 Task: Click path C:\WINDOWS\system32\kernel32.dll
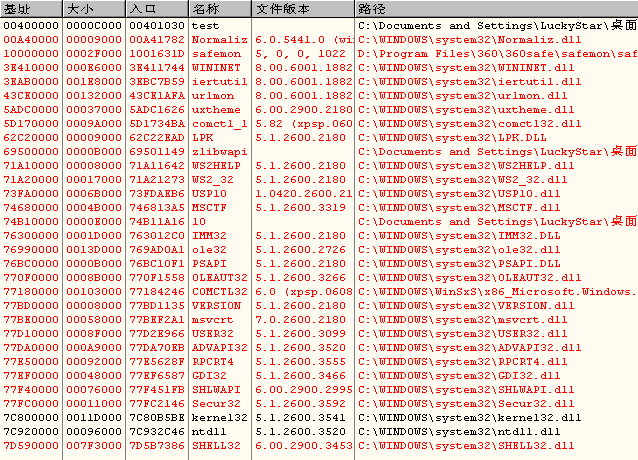click(470, 417)
